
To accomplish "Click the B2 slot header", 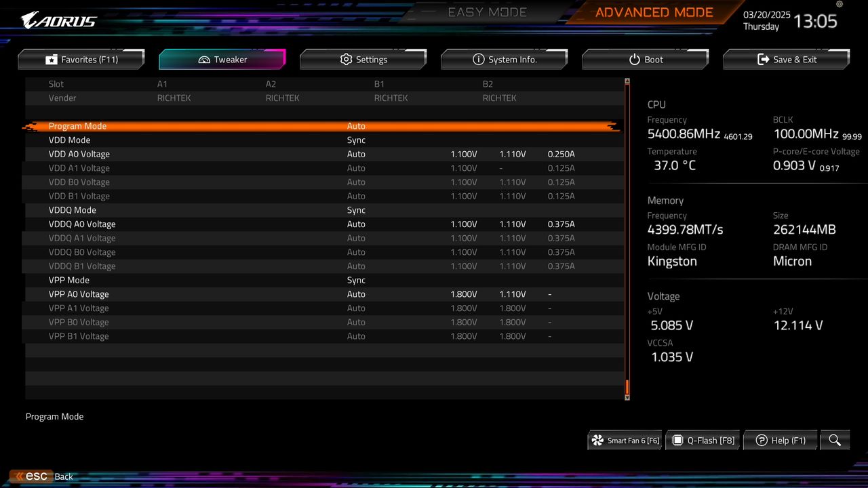I will tap(488, 84).
